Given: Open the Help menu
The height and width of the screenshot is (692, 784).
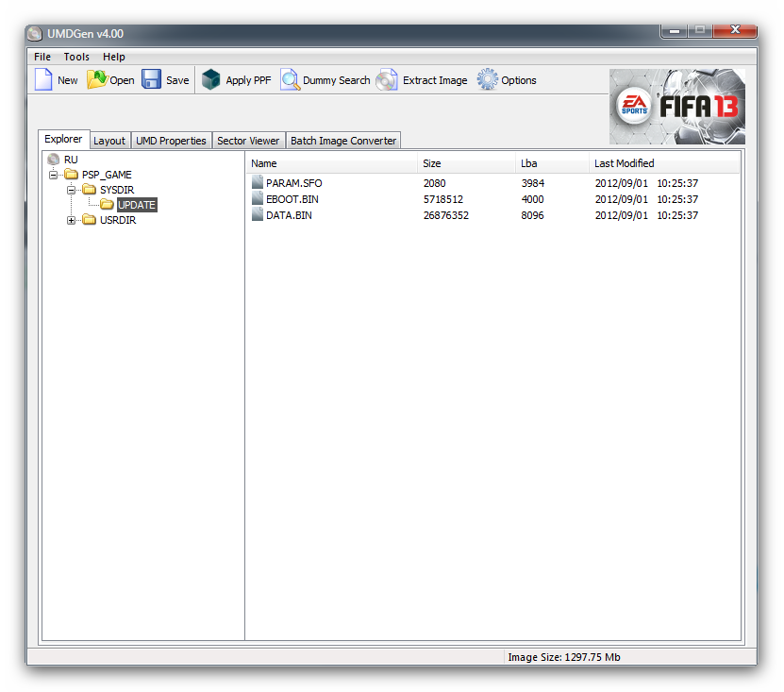Looking at the screenshot, I should pyautogui.click(x=114, y=57).
